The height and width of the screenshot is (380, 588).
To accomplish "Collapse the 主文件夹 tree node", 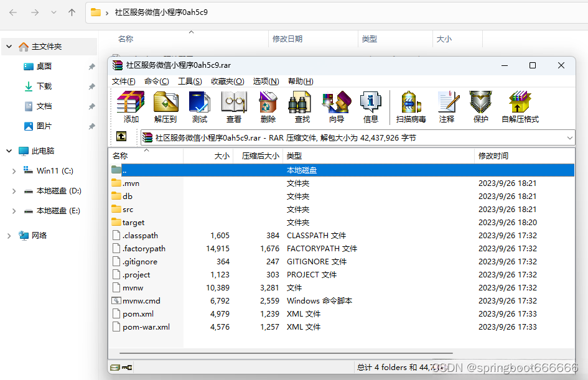I will (9, 47).
